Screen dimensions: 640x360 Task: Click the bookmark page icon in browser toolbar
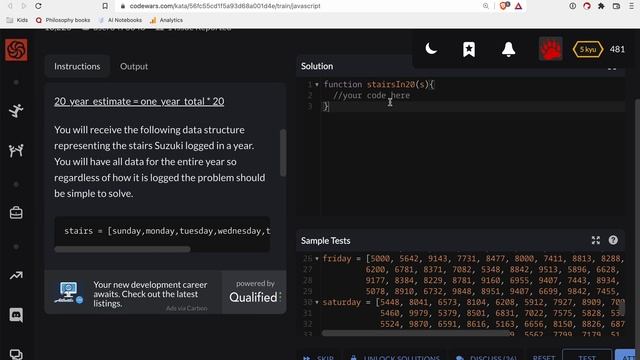(105, 6)
